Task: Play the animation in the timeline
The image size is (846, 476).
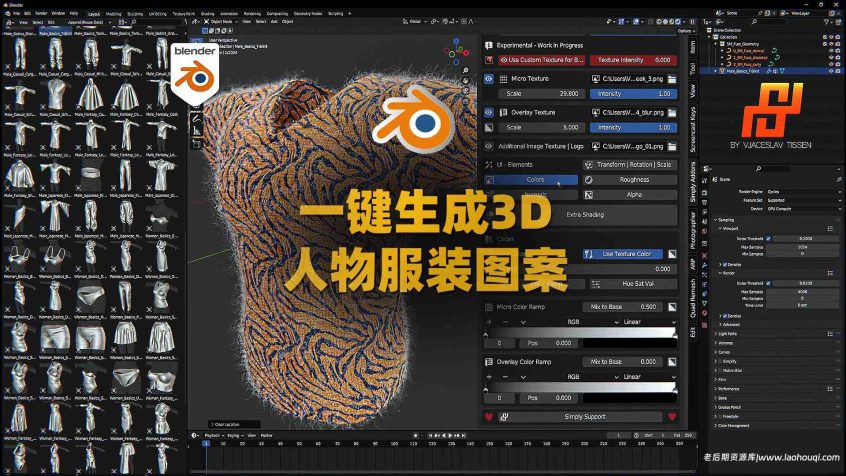Action: point(450,435)
